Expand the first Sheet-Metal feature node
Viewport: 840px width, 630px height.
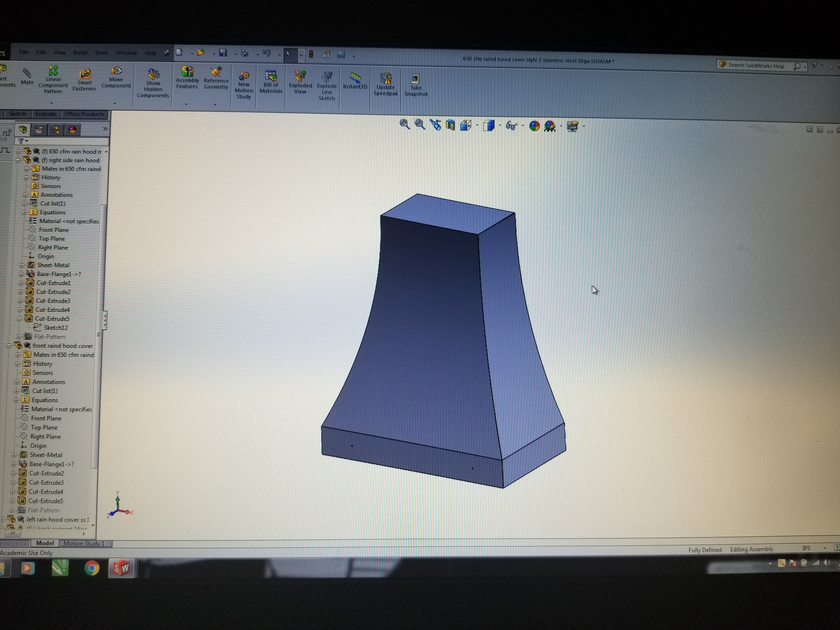tap(22, 265)
